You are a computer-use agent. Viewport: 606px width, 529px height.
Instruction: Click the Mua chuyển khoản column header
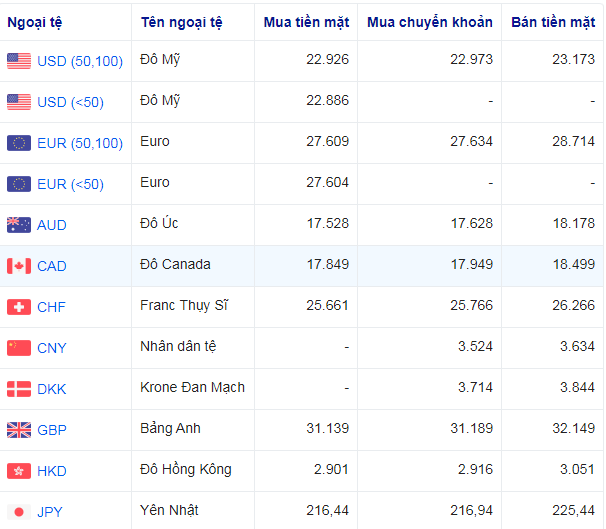coord(430,21)
